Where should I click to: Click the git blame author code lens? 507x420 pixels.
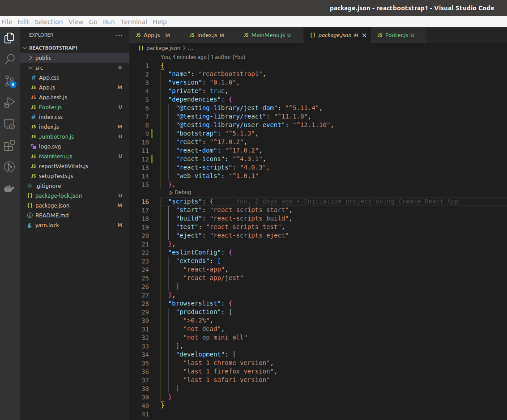[x=203, y=57]
